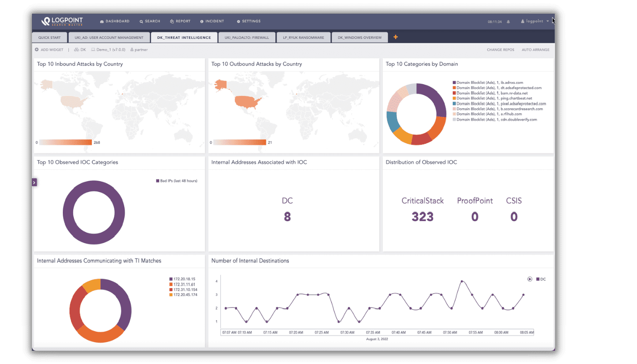Toggle the DC series legend in line chart

tap(541, 279)
